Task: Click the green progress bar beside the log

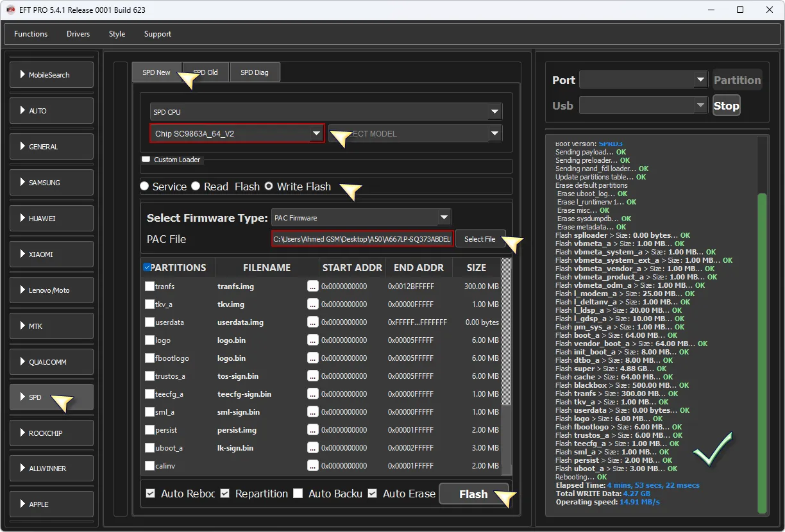Action: pos(762,353)
